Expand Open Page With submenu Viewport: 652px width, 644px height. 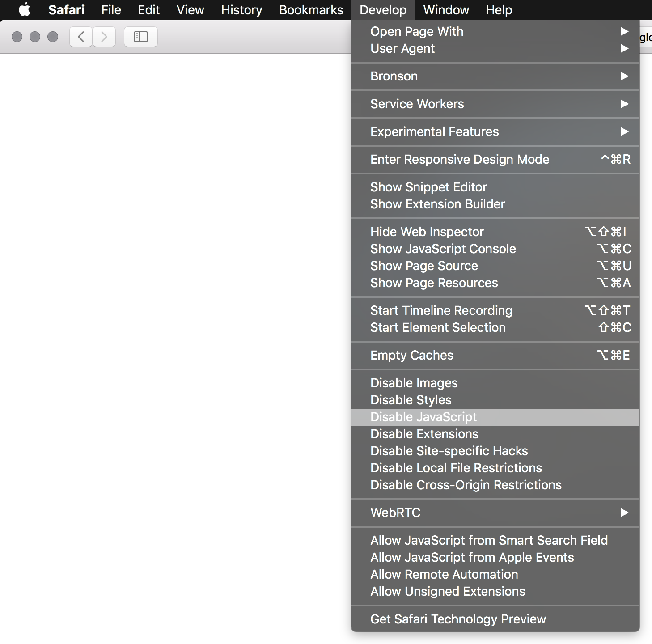pos(495,31)
